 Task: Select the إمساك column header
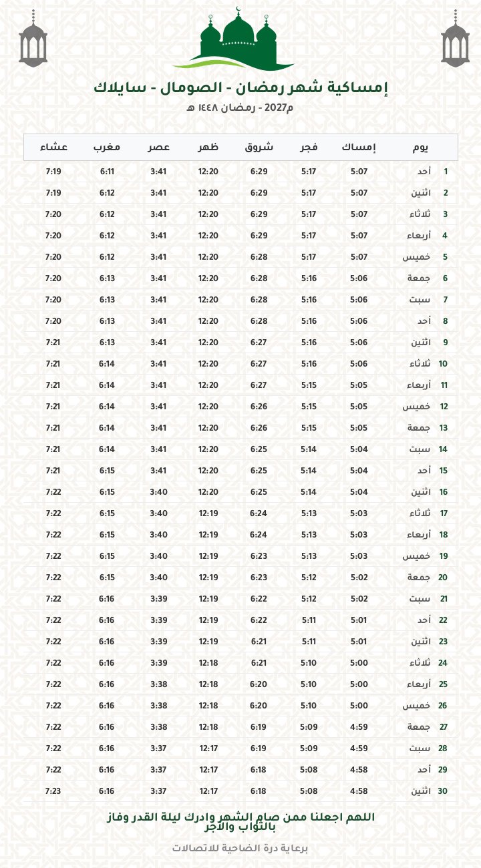pos(359,147)
